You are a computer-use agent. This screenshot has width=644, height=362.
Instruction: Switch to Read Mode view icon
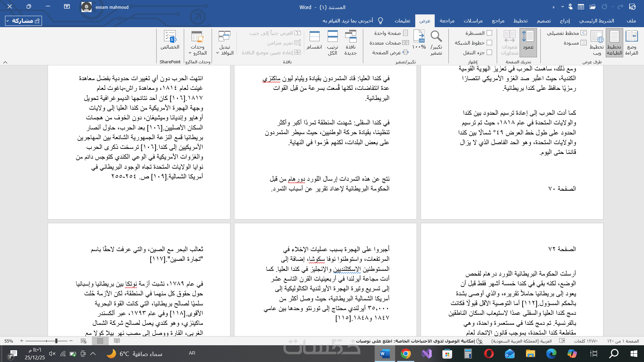pyautogui.click(x=632, y=36)
